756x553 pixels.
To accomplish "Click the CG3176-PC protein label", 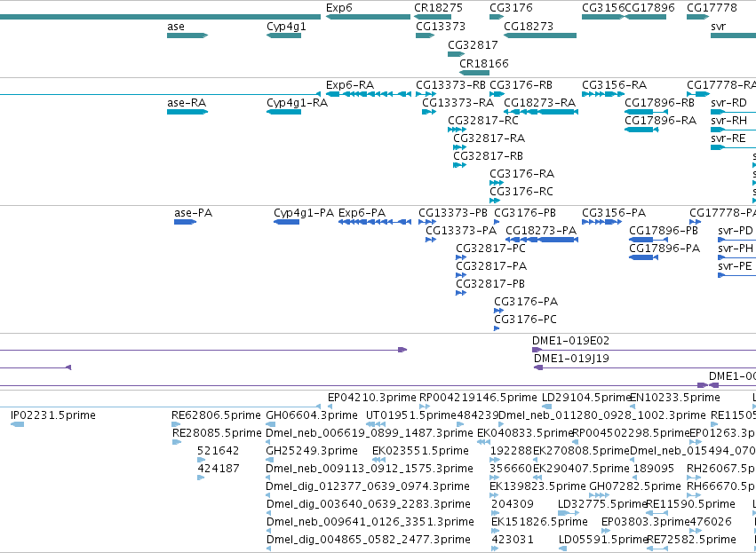I will (526, 320).
